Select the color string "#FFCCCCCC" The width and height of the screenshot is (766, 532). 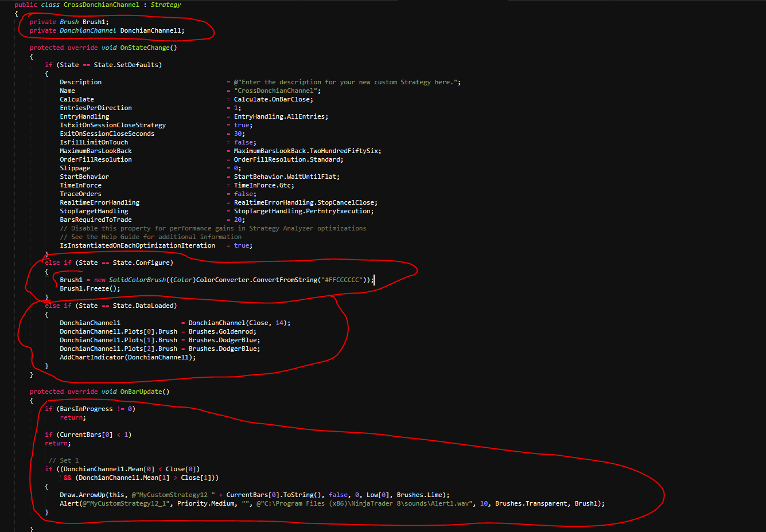[342, 280]
